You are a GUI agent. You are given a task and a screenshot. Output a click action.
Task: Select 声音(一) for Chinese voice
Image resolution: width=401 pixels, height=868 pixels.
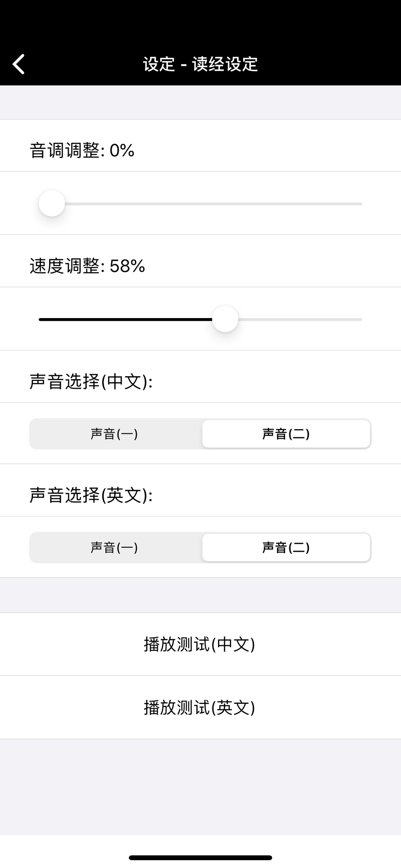point(115,434)
